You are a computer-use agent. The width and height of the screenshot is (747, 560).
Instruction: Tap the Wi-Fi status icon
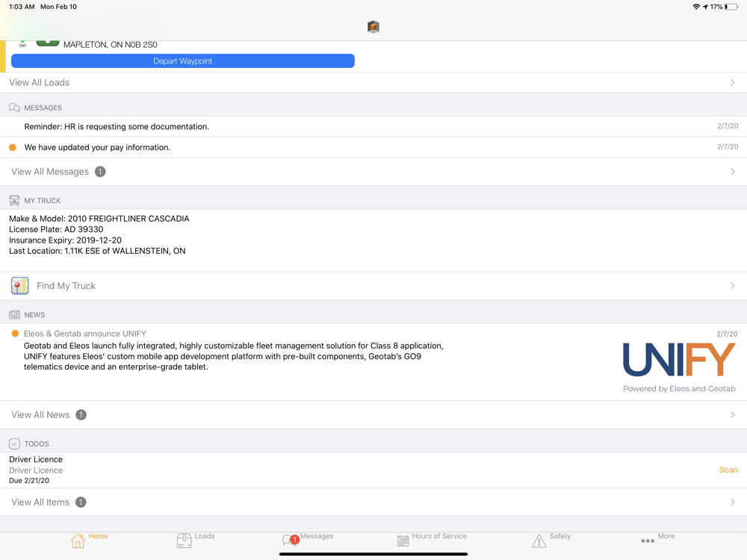pyautogui.click(x=696, y=7)
